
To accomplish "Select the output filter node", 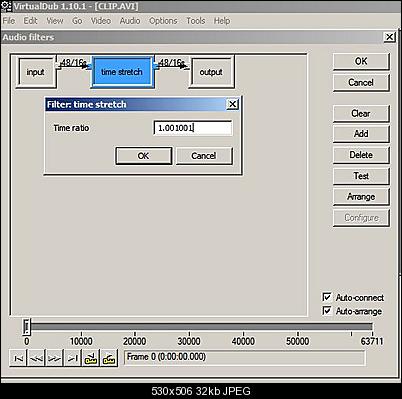I will [x=211, y=72].
